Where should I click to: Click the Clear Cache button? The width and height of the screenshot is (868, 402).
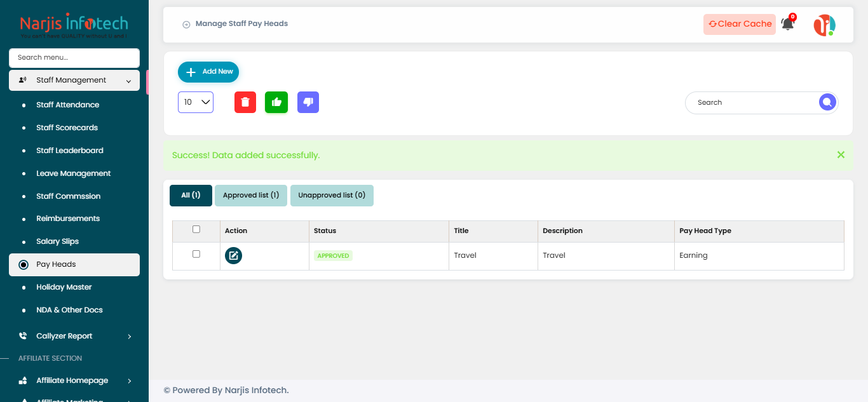[740, 24]
